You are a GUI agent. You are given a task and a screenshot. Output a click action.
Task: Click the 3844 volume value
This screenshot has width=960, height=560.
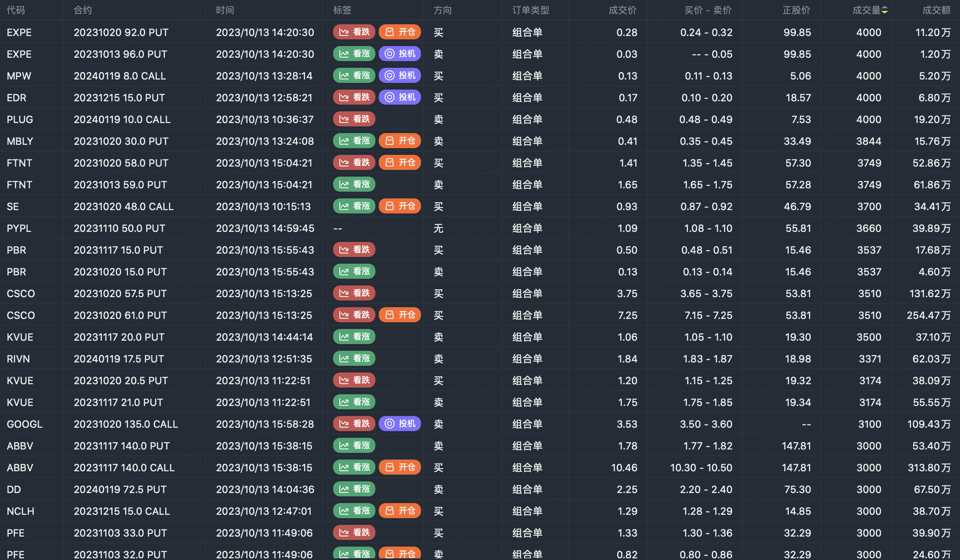tap(869, 141)
